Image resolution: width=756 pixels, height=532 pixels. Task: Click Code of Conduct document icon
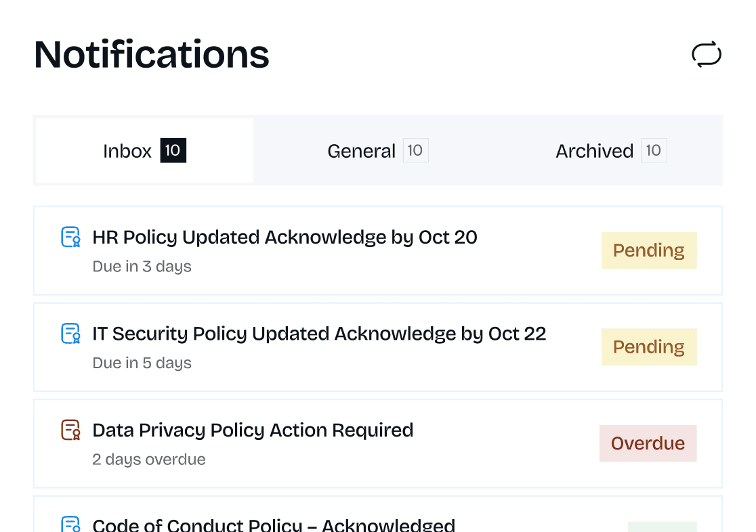click(x=71, y=525)
